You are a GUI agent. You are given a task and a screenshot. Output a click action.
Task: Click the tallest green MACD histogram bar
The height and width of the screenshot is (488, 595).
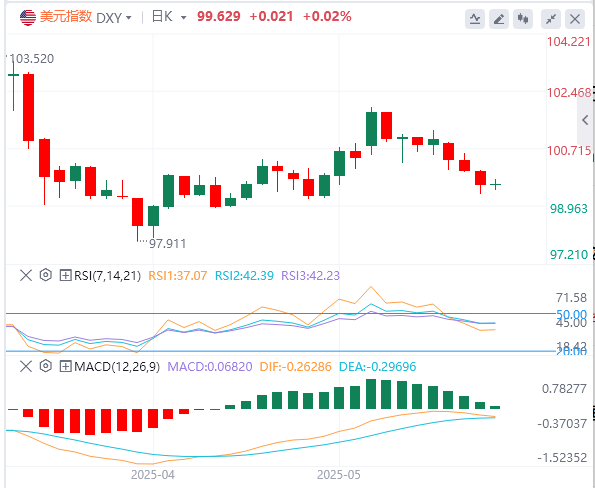point(371,394)
